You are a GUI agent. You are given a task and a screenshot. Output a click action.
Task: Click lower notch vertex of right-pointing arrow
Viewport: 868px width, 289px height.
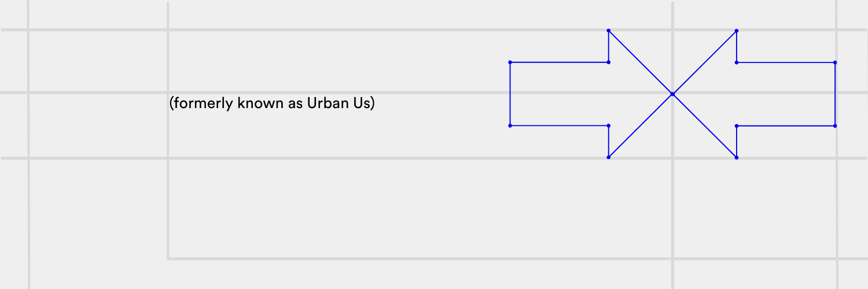pyautogui.click(x=609, y=125)
